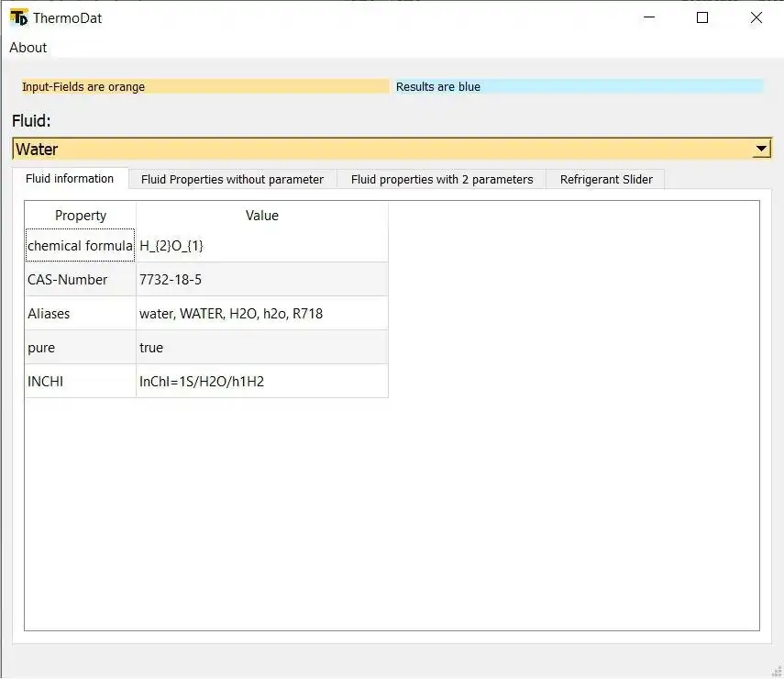Open the About menu
This screenshot has height=679, width=784.
[x=27, y=47]
